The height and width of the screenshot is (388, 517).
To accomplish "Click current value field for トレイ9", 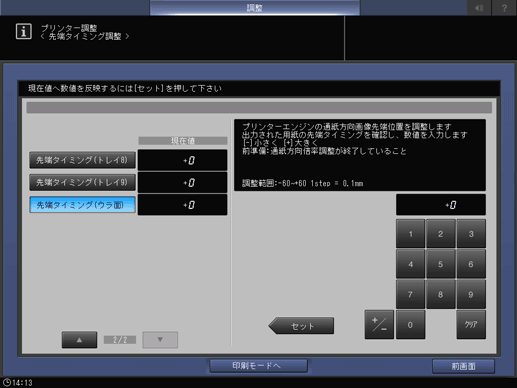I will [182, 182].
